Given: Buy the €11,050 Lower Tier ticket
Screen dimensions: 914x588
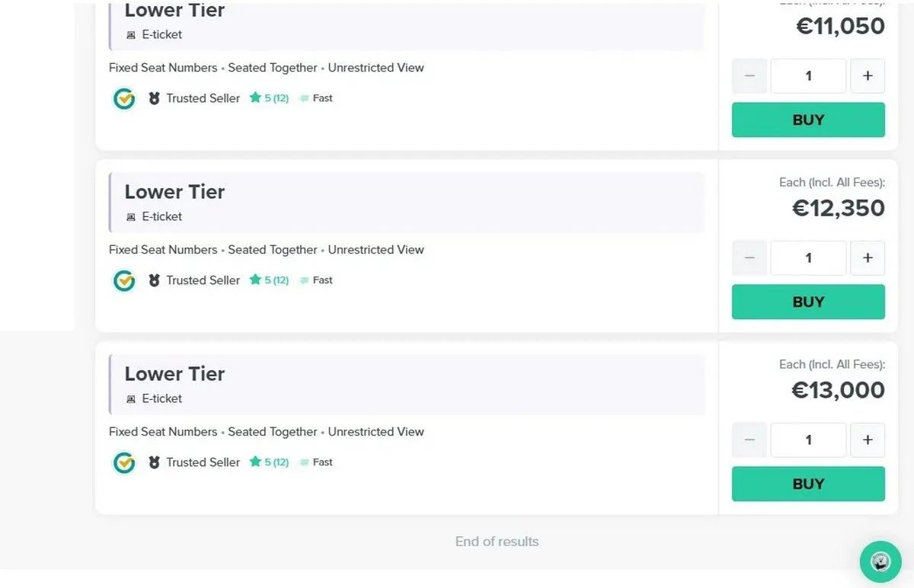Looking at the screenshot, I should pos(808,120).
